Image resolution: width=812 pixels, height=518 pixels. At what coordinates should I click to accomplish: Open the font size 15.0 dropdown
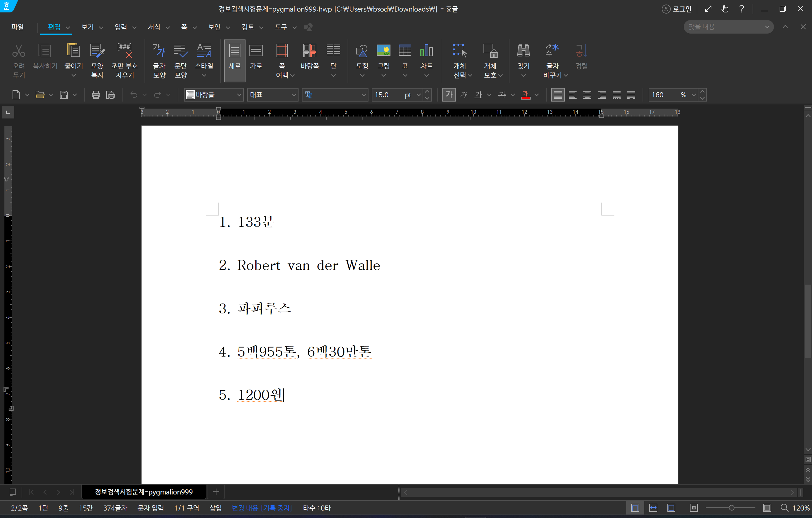tap(418, 95)
